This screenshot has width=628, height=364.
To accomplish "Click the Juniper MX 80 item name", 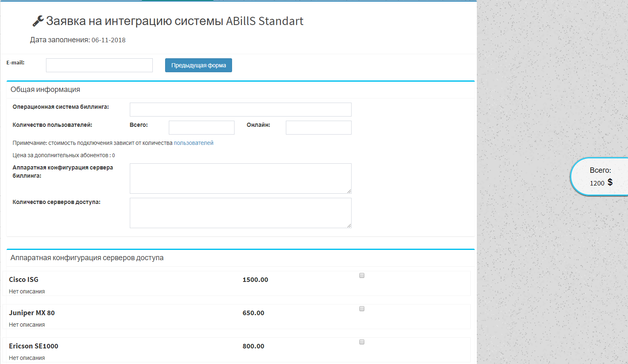I will click(x=32, y=313).
